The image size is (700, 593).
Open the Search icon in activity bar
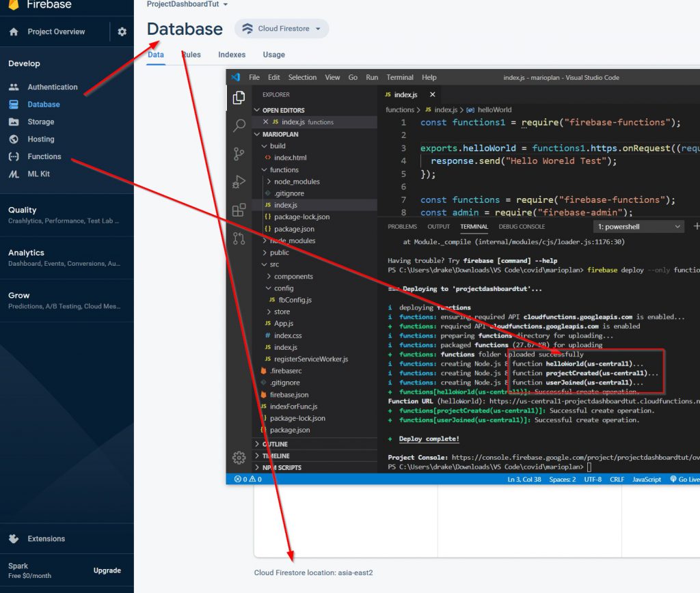pos(239,126)
